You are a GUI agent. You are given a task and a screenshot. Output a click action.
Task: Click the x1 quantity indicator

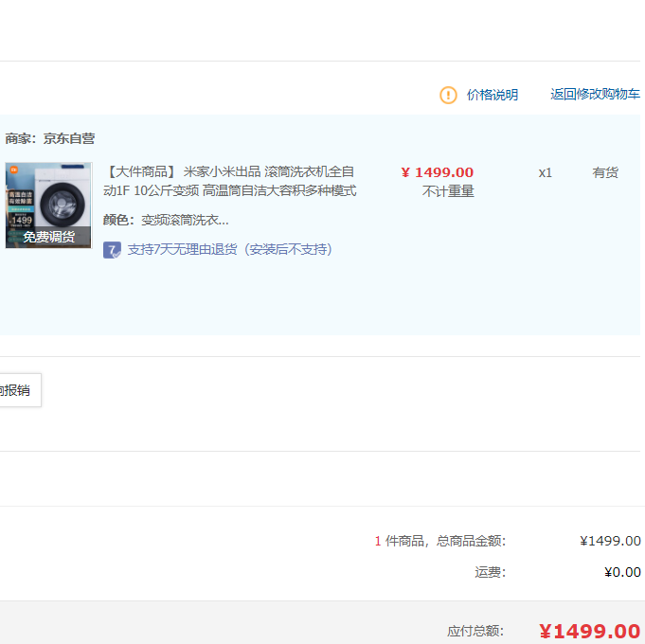[x=545, y=172]
